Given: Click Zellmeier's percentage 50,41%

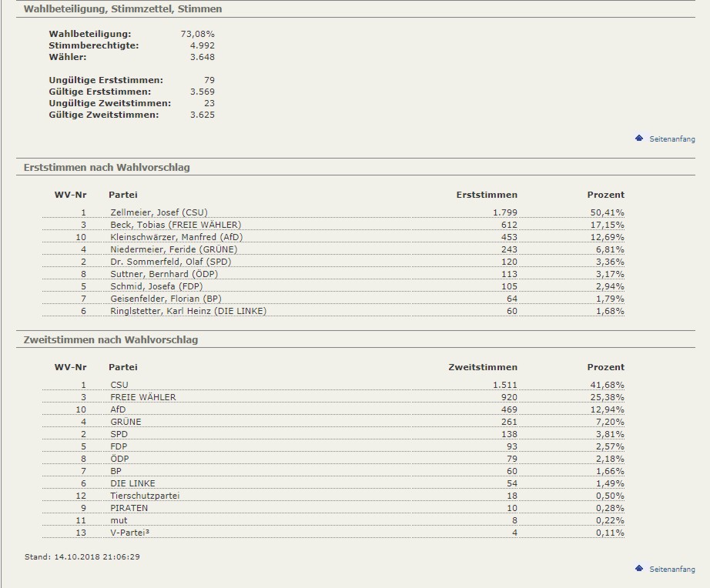Looking at the screenshot, I should coord(607,212).
